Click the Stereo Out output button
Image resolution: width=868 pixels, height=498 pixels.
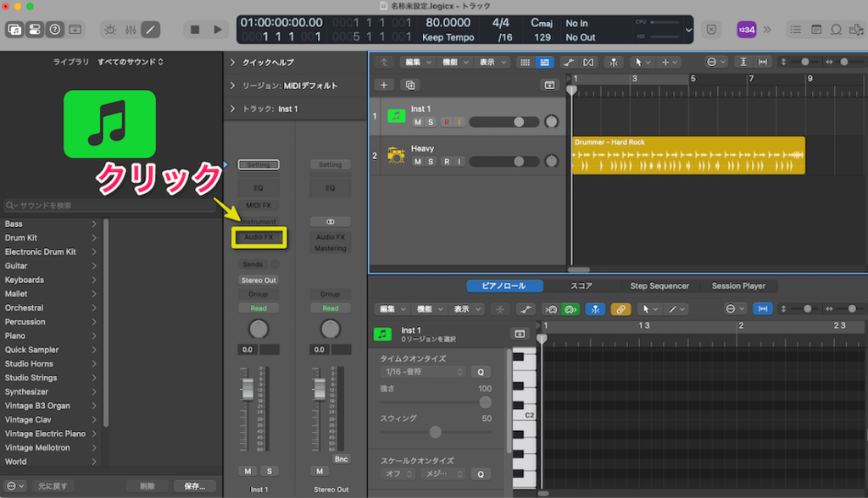[259, 280]
